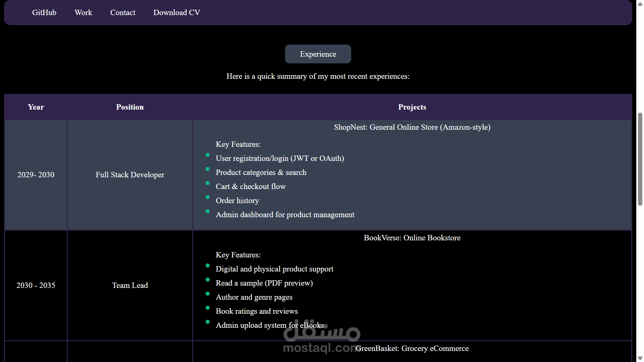Open the Contact nav link
This screenshot has height=362, width=644.
(123, 12)
